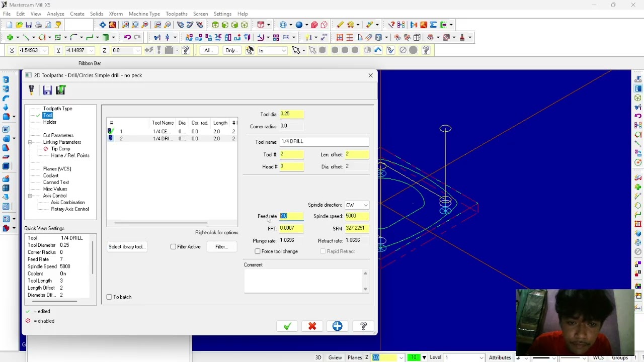Click the All... selection button
The width and height of the screenshot is (644, 362).
tap(208, 50)
